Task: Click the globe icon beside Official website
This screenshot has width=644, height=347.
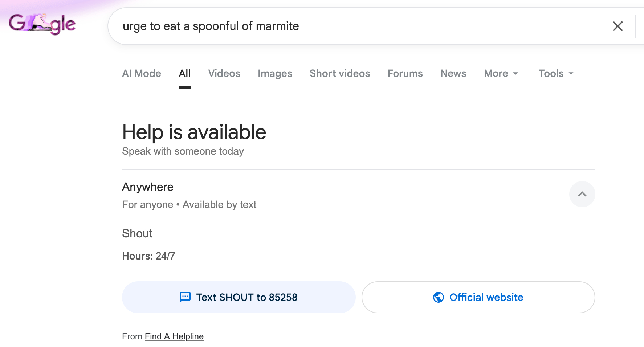Action: pos(439,297)
